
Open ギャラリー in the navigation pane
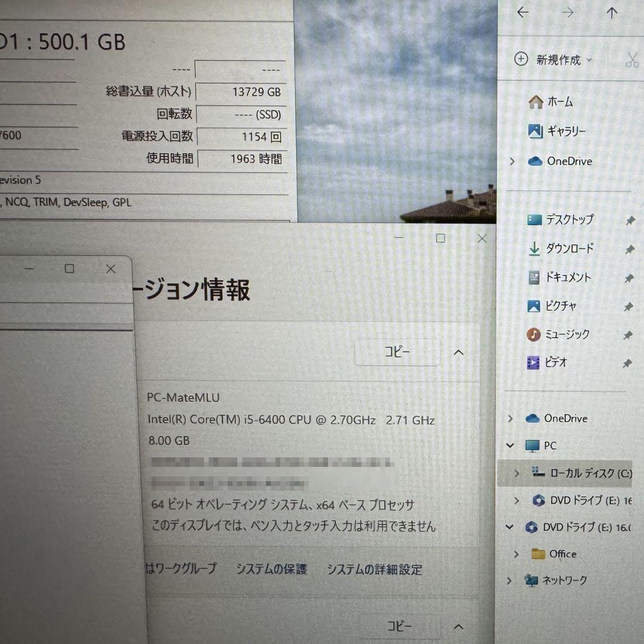coord(556,131)
